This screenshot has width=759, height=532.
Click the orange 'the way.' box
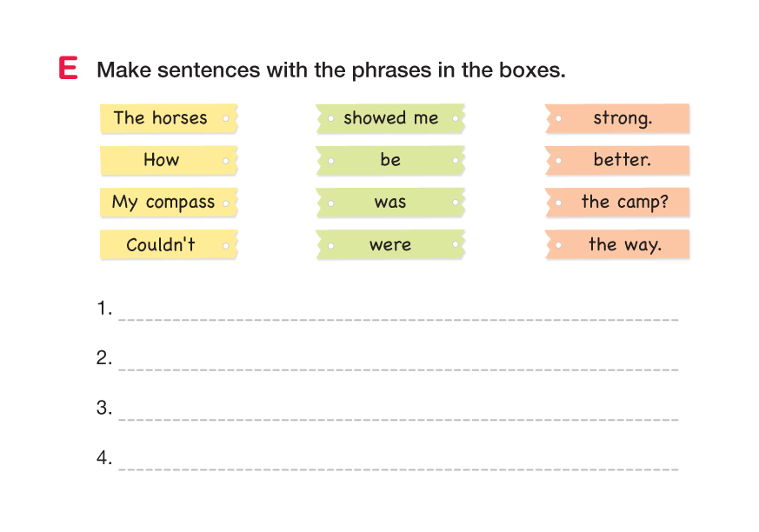[619, 245]
